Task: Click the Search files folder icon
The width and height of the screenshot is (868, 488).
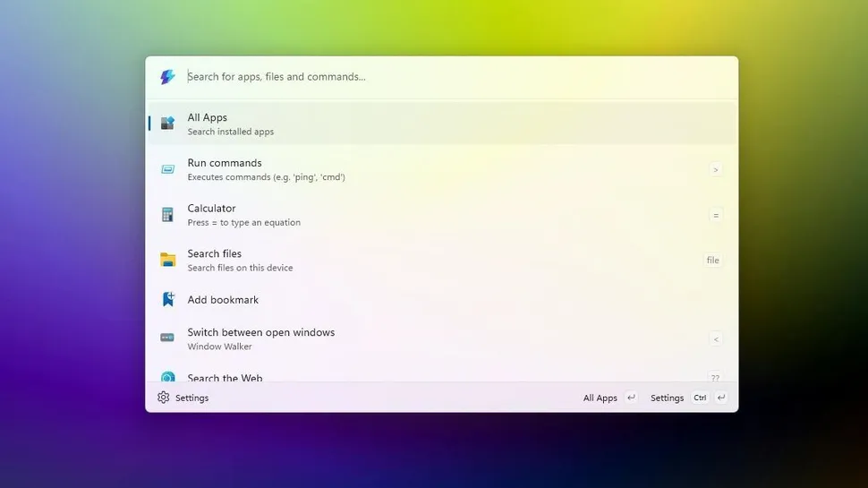Action: pyautogui.click(x=167, y=260)
